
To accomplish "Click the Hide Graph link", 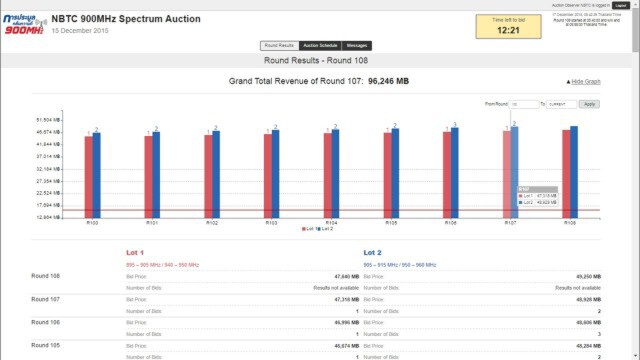I will click(x=586, y=82).
